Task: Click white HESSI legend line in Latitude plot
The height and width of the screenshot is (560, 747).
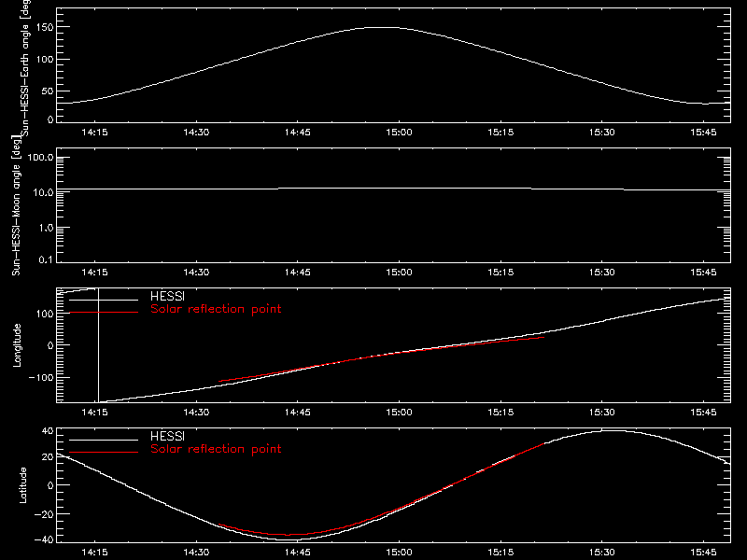Action: (104, 440)
